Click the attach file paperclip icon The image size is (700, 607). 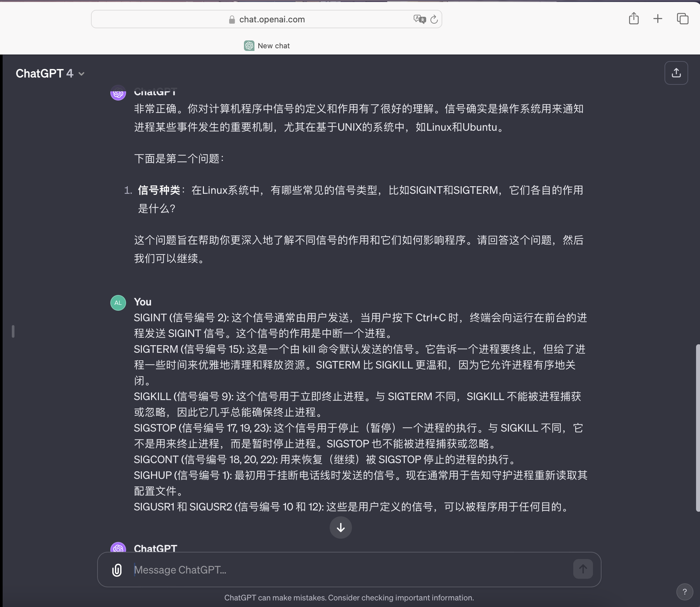(117, 570)
